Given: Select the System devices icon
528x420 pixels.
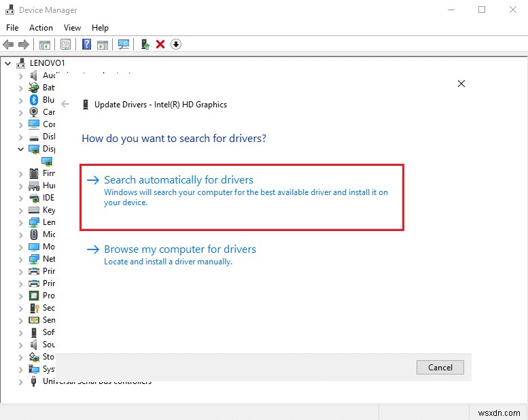Looking at the screenshot, I should [x=34, y=369].
